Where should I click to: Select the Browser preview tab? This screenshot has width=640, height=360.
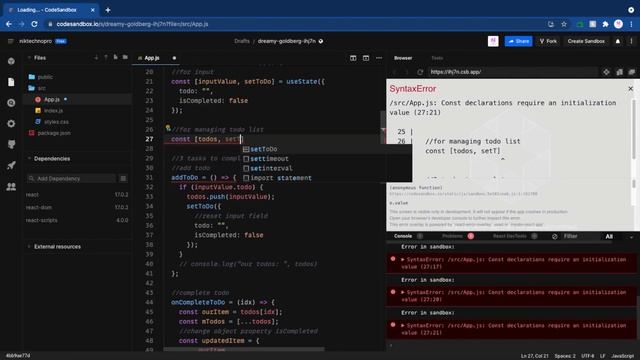pyautogui.click(x=403, y=58)
